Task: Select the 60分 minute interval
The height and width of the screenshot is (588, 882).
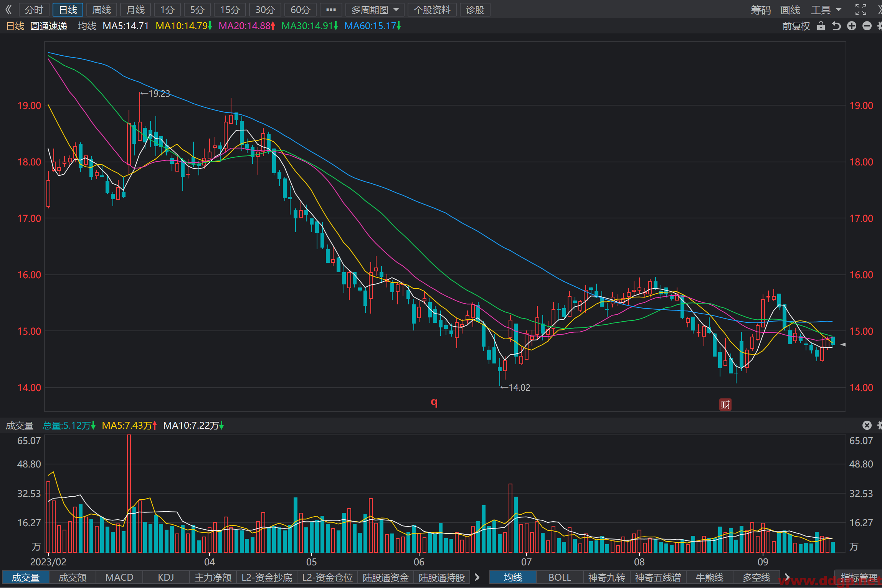Action: coord(300,10)
